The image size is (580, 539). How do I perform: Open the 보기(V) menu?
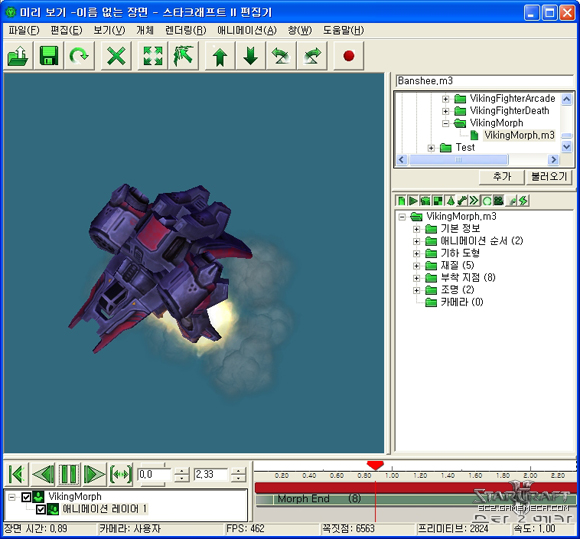(109, 30)
